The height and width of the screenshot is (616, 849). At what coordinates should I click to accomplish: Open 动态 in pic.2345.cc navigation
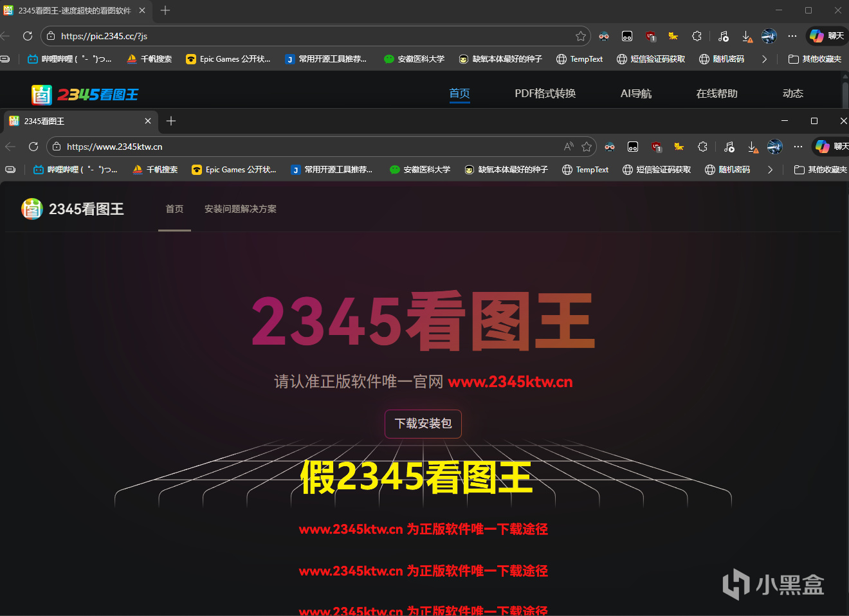coord(793,94)
